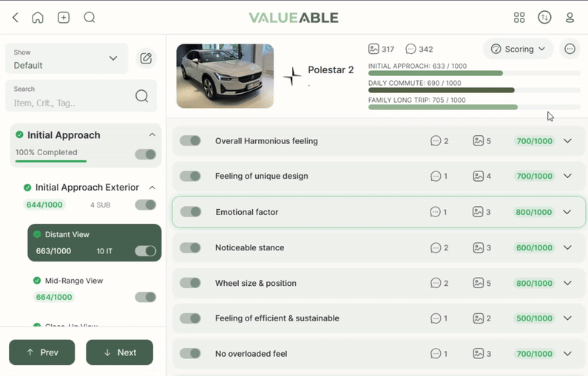Toggle the Feeling of efficient & sustainable switch
This screenshot has width=588, height=376.
point(190,318)
